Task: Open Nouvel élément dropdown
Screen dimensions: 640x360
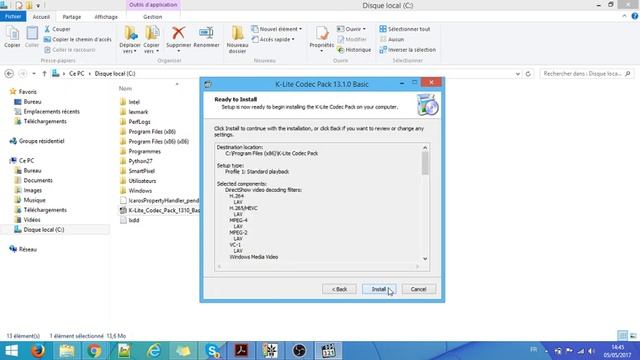Action: coord(277,29)
